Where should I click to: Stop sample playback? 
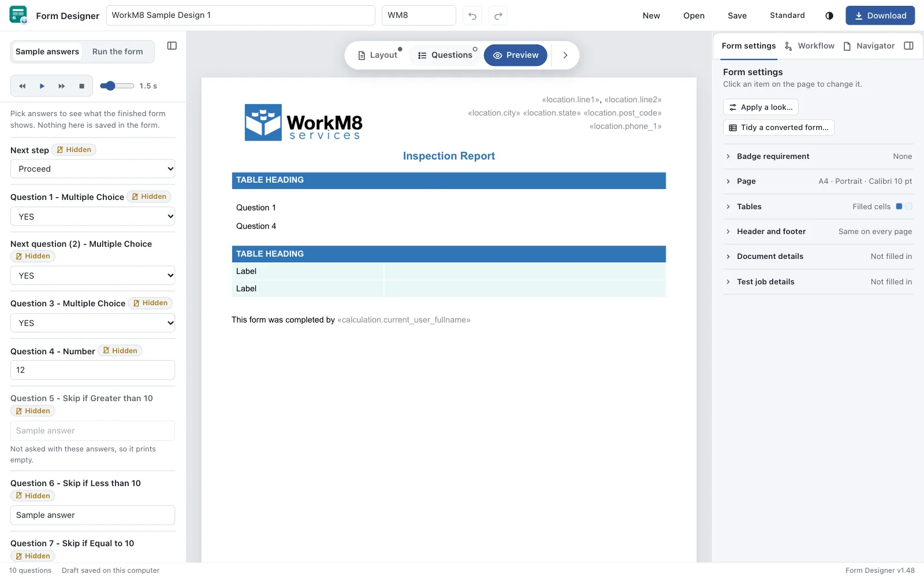pos(81,86)
